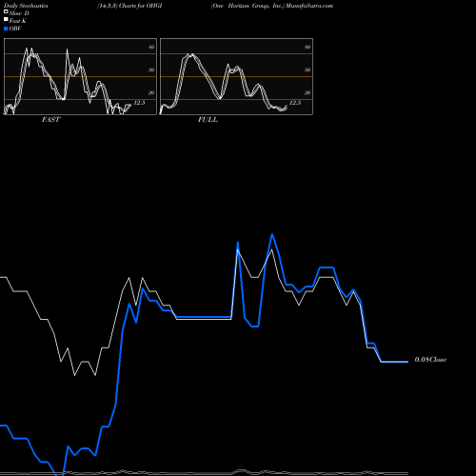
Task: Click the 'FAST' caption under the chart
Action: (x=51, y=120)
